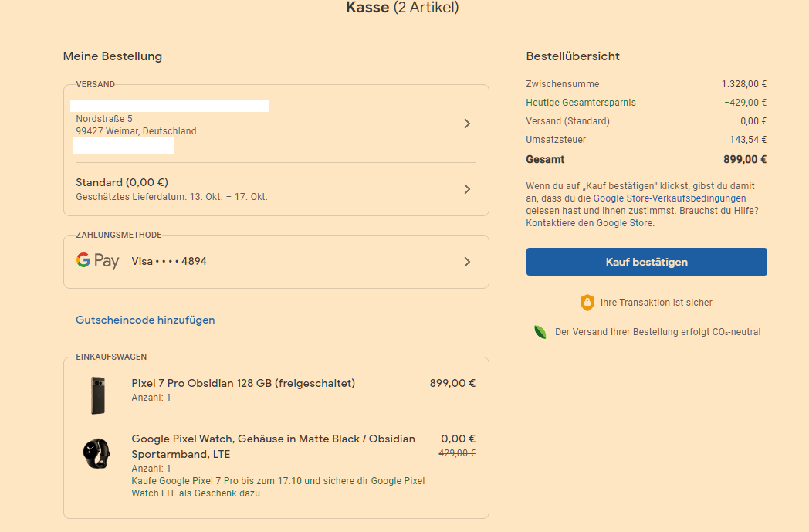The height and width of the screenshot is (532, 809).
Task: Click the Pixel Watch 0,00 € price
Action: [459, 439]
